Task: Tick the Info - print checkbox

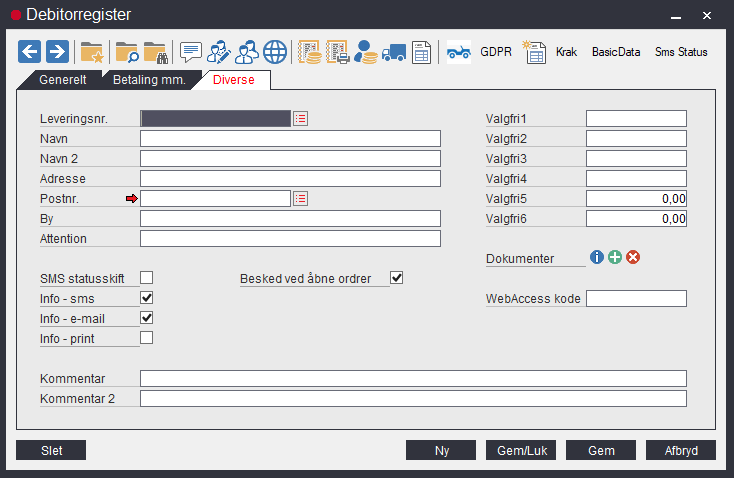Action: (147, 337)
